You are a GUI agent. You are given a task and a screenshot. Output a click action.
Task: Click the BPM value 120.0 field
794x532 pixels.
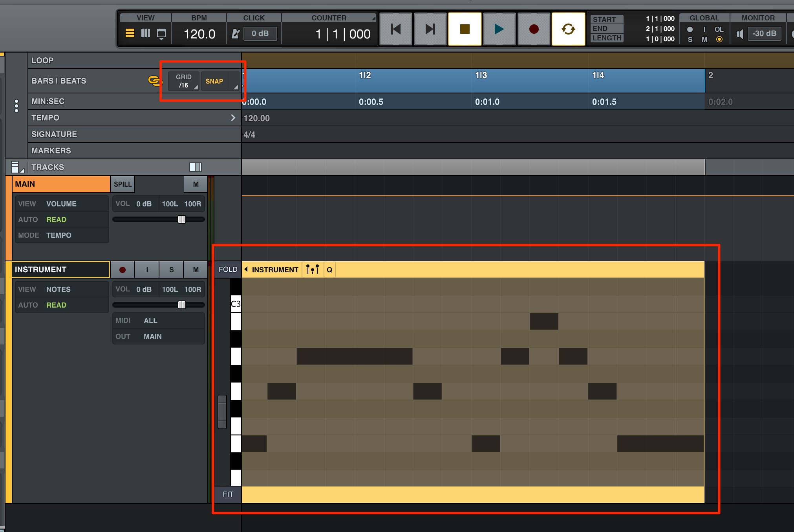199,34
